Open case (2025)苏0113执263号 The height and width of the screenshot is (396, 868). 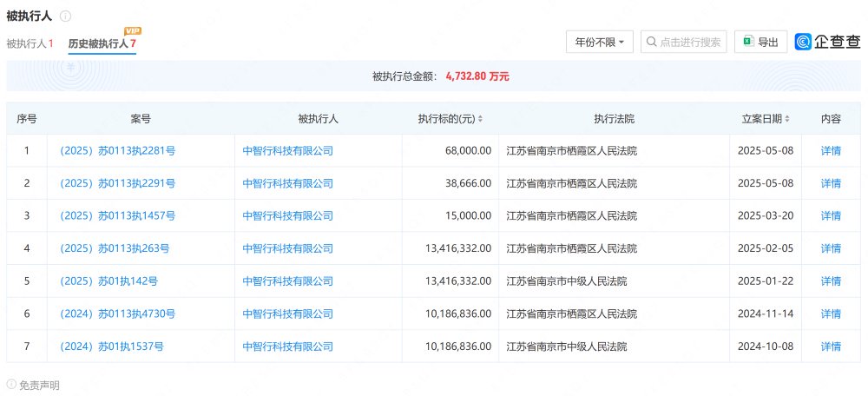(114, 248)
